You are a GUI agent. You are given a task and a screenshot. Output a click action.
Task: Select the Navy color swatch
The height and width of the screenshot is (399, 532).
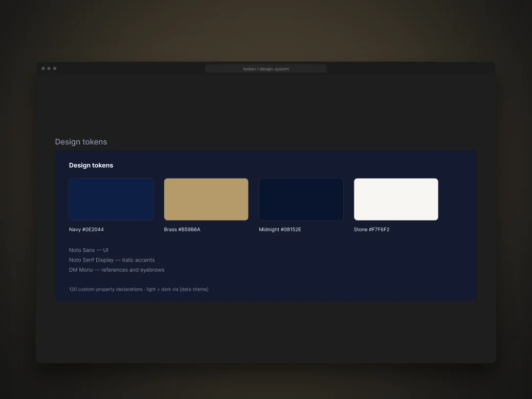(x=112, y=199)
